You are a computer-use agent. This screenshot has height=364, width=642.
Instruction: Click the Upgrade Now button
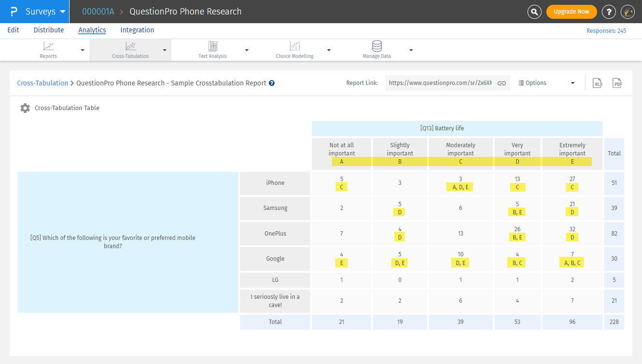pyautogui.click(x=571, y=12)
